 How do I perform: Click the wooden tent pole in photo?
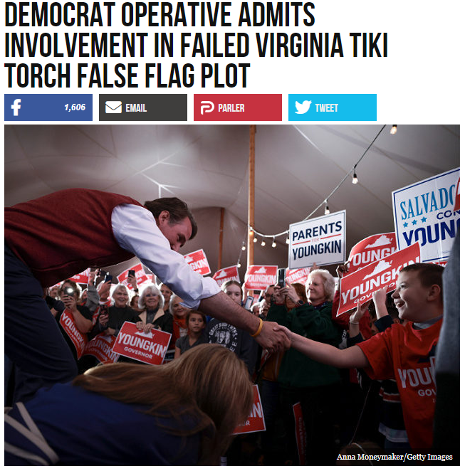point(251,197)
